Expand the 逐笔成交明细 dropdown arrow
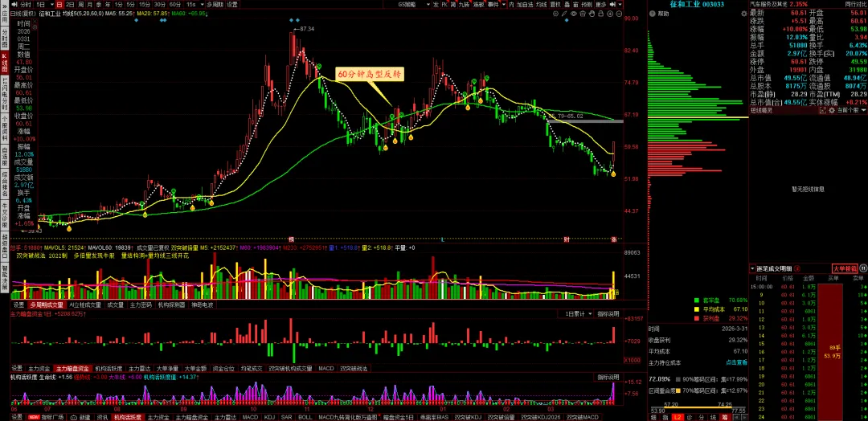 coord(753,269)
